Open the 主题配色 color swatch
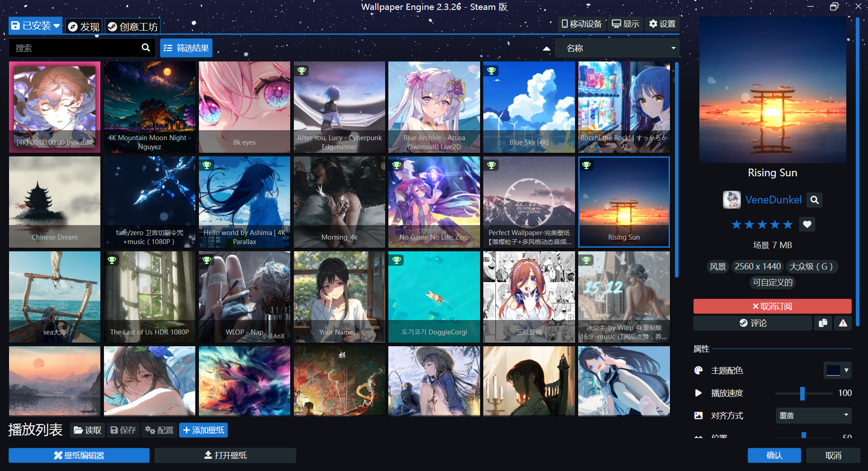The width and height of the screenshot is (868, 471). [837, 370]
